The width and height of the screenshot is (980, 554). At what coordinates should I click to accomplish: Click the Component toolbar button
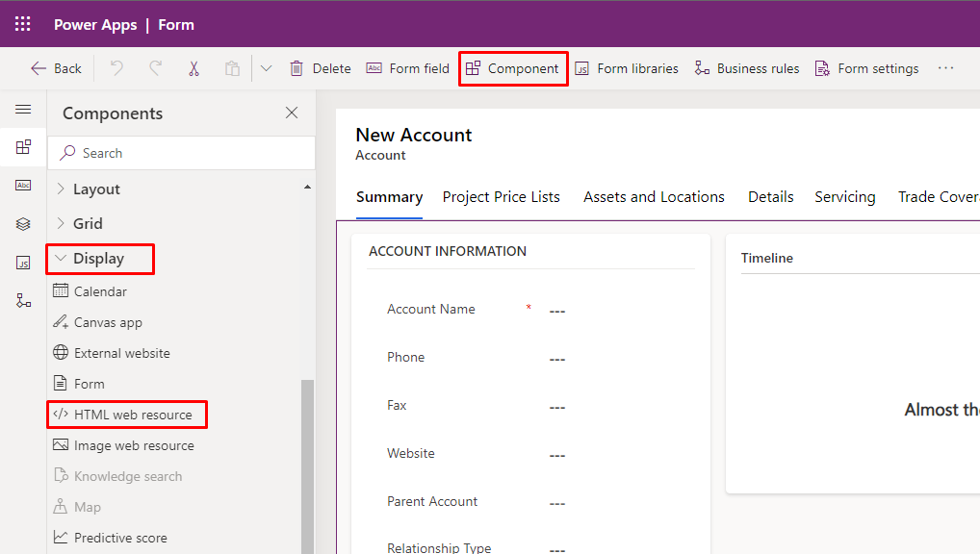512,68
